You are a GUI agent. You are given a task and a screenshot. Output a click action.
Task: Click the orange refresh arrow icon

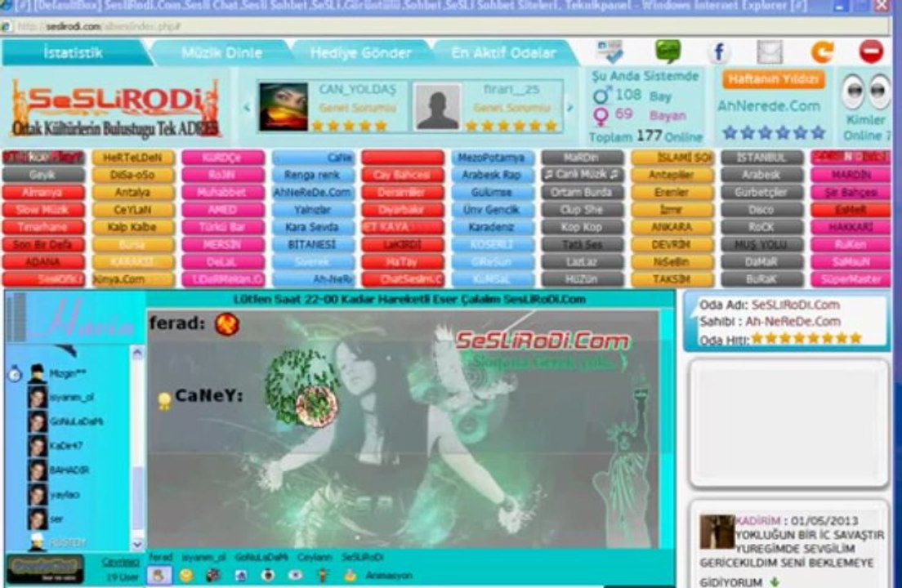tap(822, 51)
